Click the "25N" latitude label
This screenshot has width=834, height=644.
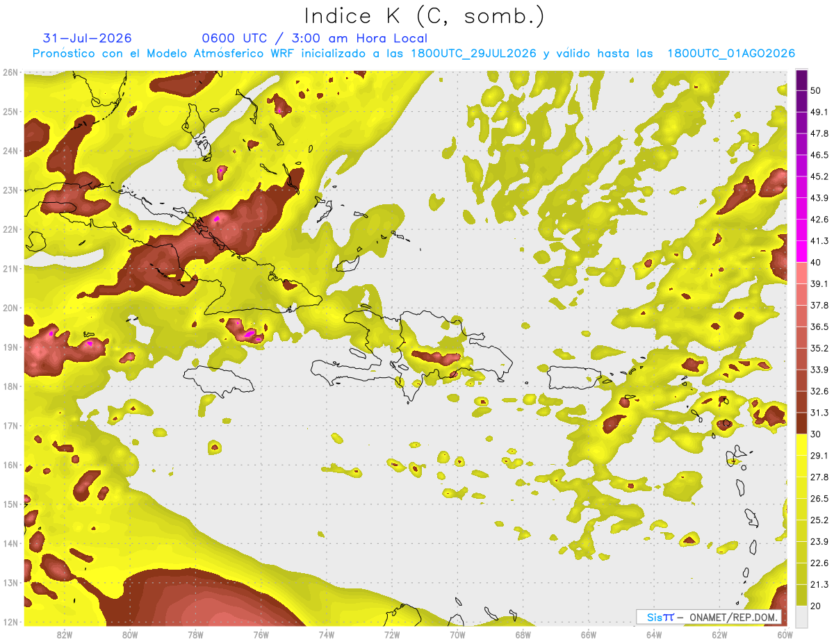point(10,112)
